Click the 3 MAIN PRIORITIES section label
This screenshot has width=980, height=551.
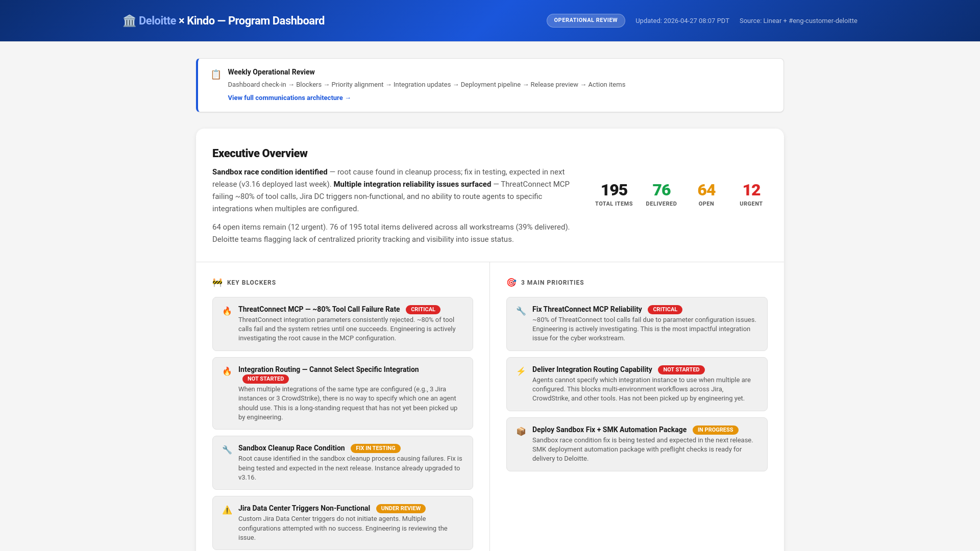pos(552,283)
